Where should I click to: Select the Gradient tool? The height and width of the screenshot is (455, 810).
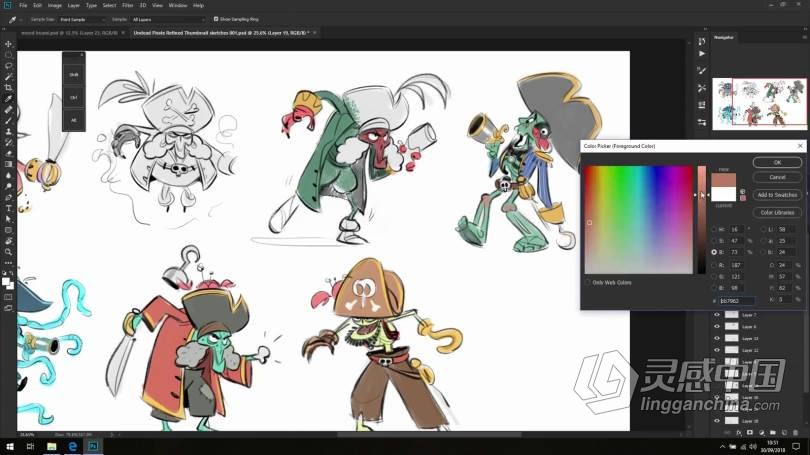[x=8, y=164]
